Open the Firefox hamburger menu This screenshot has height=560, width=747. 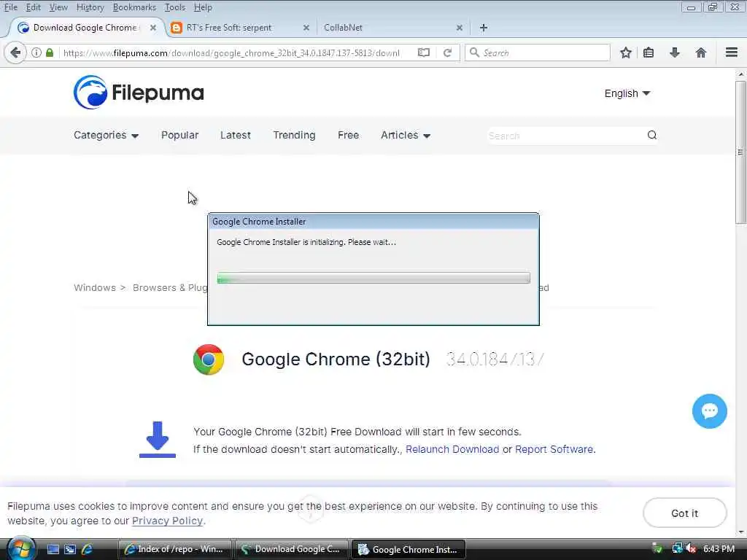coord(731,52)
